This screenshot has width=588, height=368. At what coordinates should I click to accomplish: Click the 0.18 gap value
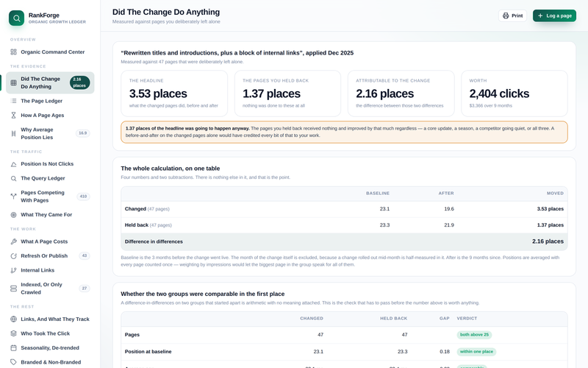pos(445,352)
